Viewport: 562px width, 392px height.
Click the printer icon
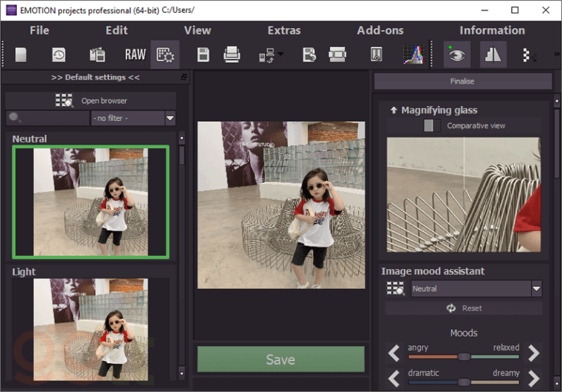tap(232, 54)
